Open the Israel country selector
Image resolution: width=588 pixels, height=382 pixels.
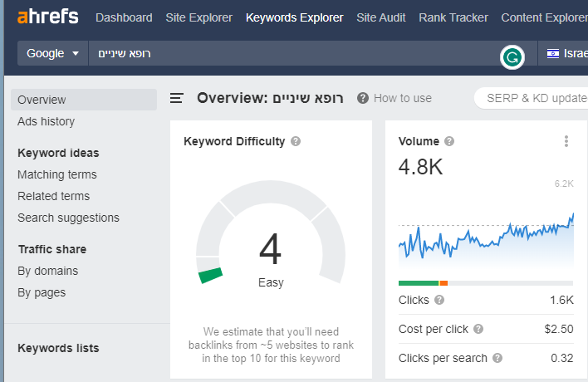click(565, 54)
